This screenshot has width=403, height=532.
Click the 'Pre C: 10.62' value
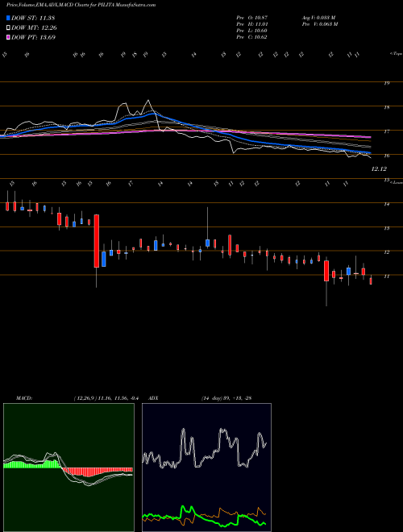click(251, 37)
